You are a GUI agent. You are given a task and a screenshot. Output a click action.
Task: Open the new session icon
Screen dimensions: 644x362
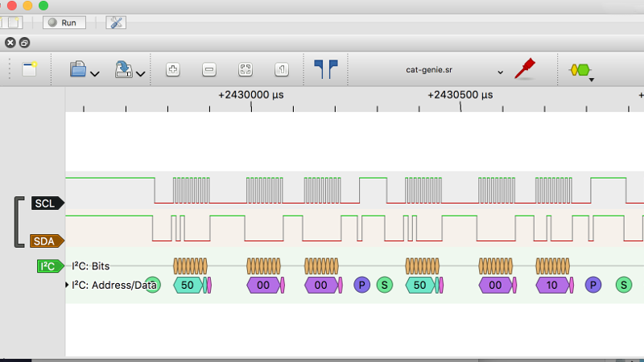pyautogui.click(x=30, y=70)
